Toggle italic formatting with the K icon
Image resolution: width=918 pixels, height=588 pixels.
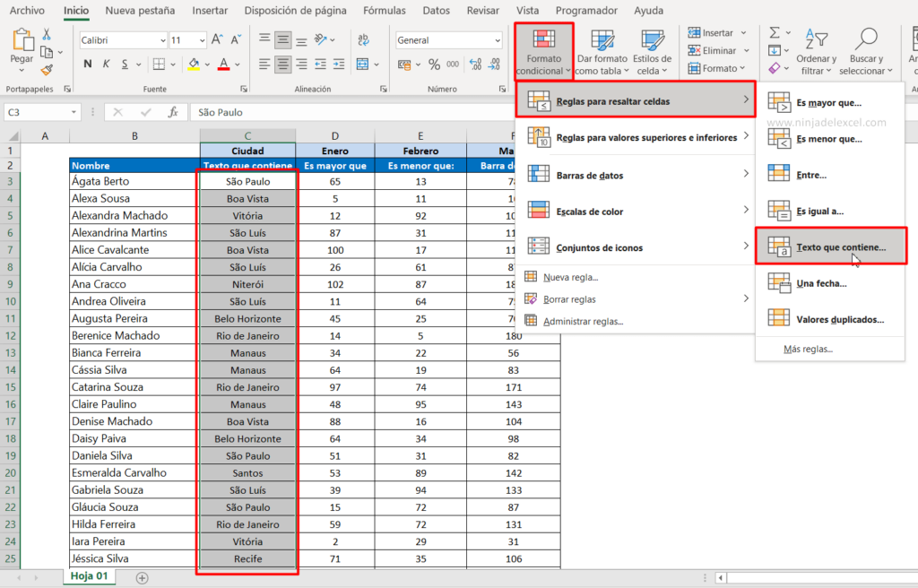106,64
